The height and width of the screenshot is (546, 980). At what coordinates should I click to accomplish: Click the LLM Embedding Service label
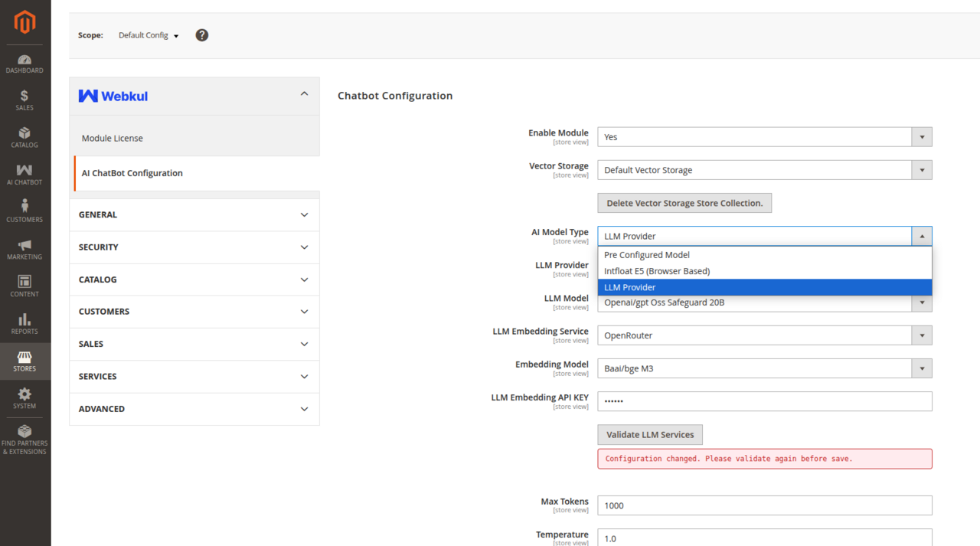(x=541, y=332)
